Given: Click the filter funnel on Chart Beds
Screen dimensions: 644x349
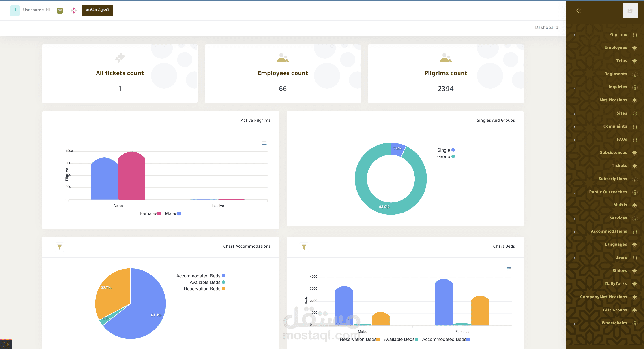Looking at the screenshot, I should (x=304, y=247).
